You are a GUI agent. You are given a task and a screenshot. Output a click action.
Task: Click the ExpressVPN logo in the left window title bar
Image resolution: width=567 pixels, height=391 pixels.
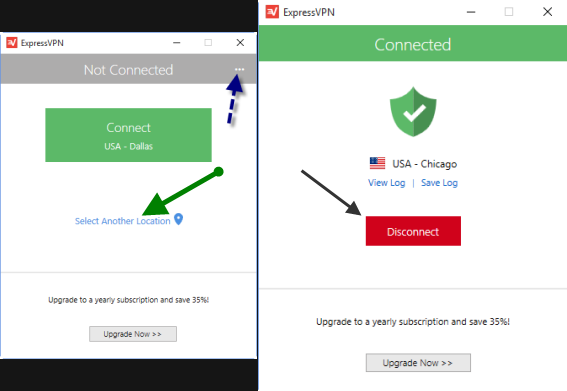point(12,43)
